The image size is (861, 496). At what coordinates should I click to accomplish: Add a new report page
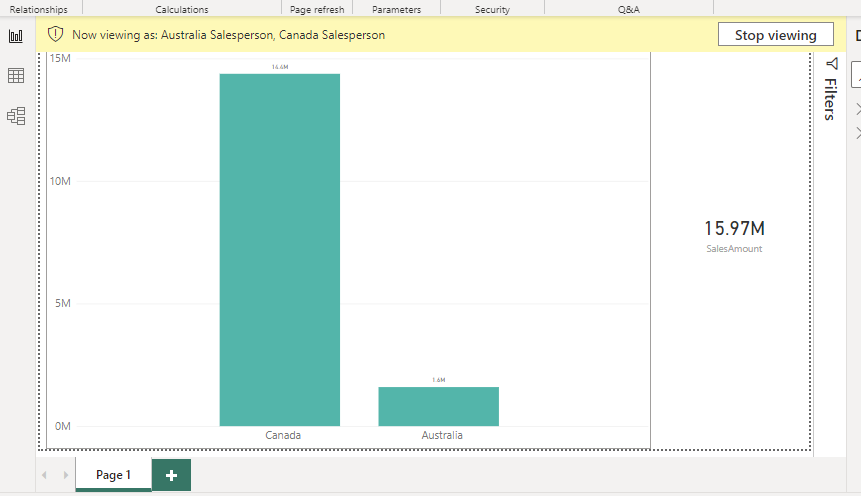pyautogui.click(x=171, y=475)
